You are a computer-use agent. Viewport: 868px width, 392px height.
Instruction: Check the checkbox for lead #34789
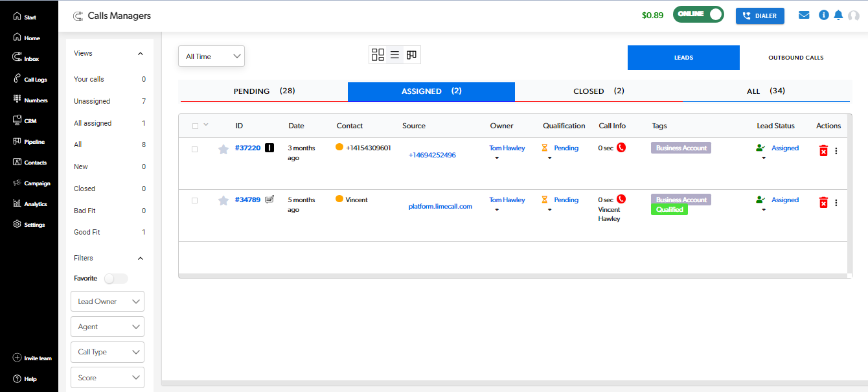[194, 201]
